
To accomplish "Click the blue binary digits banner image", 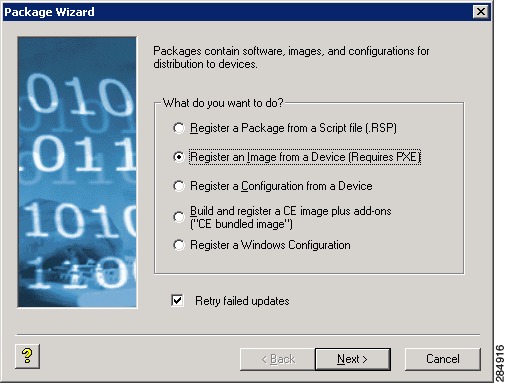I will point(77,172).
